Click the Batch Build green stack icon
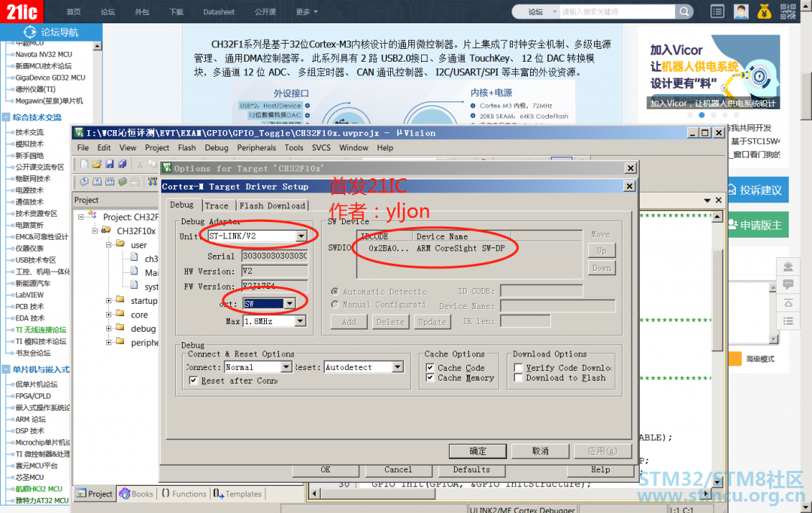The width and height of the screenshot is (812, 513). 123,181
